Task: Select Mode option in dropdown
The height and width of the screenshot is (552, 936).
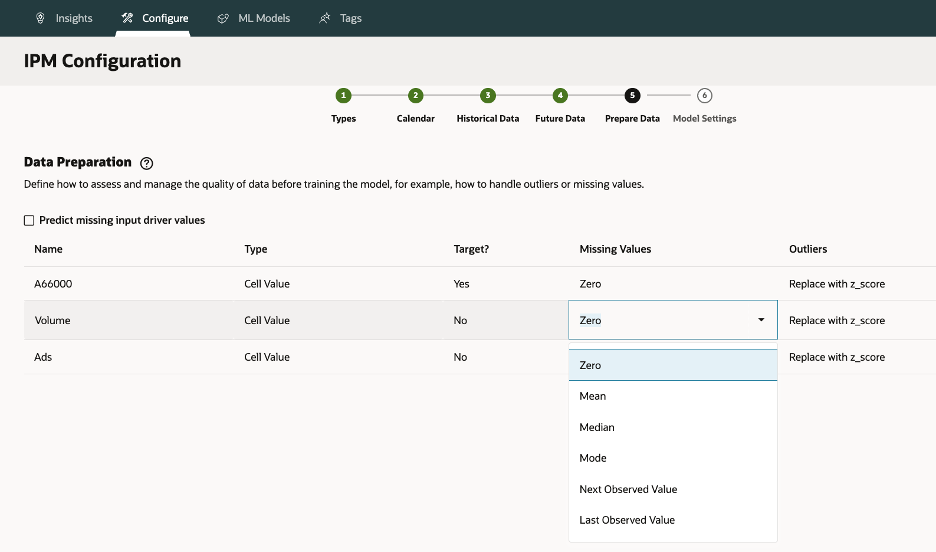Action: (593, 458)
